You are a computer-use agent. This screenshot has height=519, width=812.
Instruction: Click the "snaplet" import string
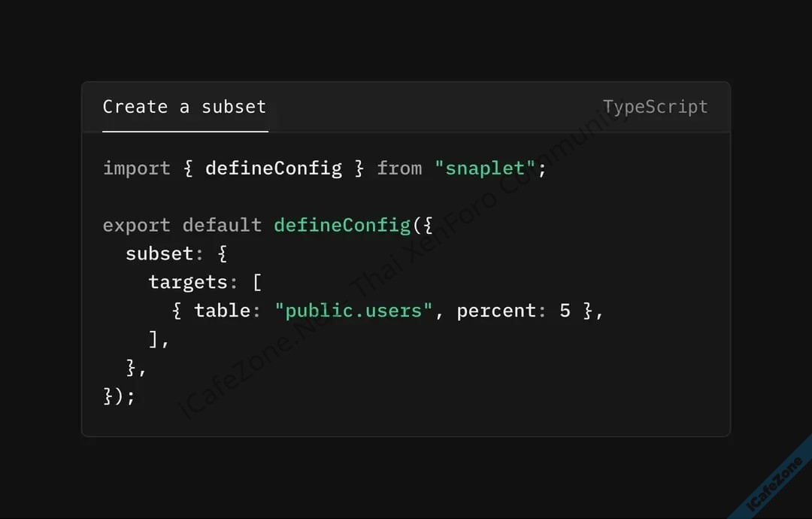(x=485, y=168)
